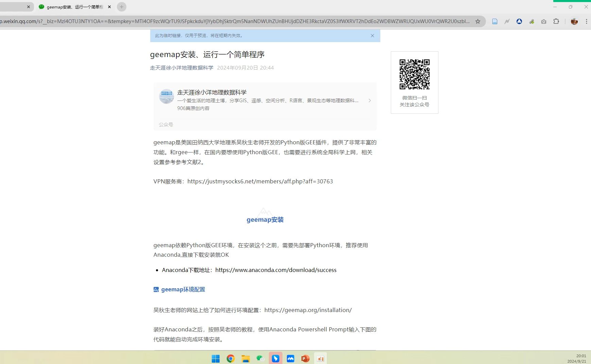The width and height of the screenshot is (591, 364).
Task: Click the URL in the address bar
Action: pos(234,21)
